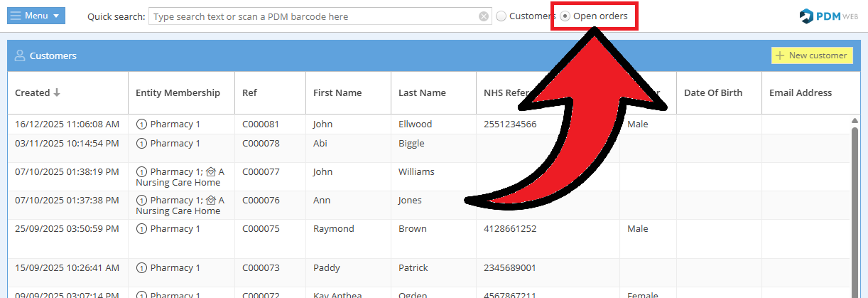The image size is (868, 298).
Task: Select the Open orders radio button
Action: [565, 16]
